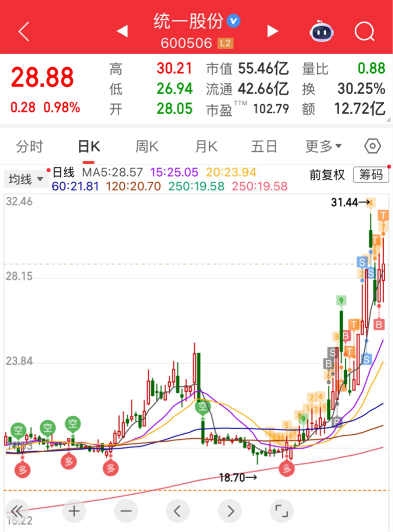Viewport: 393px width, 532px height.
Task: Expand the 更多 dropdown
Action: click(x=323, y=146)
